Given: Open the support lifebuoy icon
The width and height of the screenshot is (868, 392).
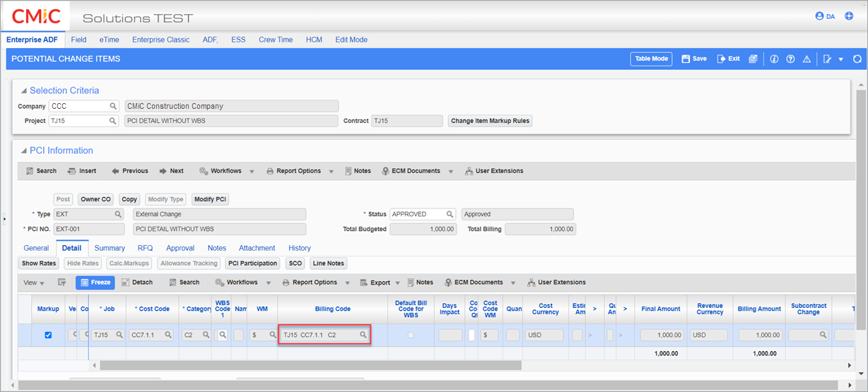Looking at the screenshot, I should tap(849, 16).
